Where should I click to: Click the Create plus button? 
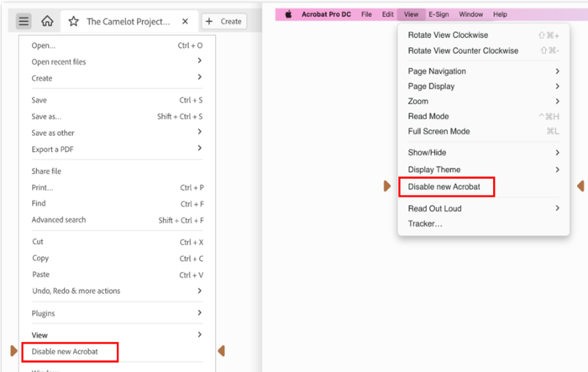tap(224, 21)
